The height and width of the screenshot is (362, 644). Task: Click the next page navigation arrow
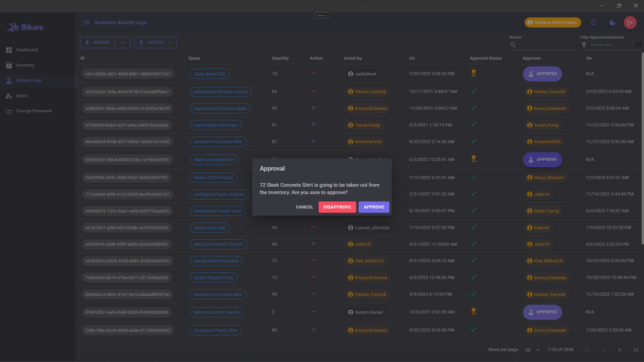(620, 350)
